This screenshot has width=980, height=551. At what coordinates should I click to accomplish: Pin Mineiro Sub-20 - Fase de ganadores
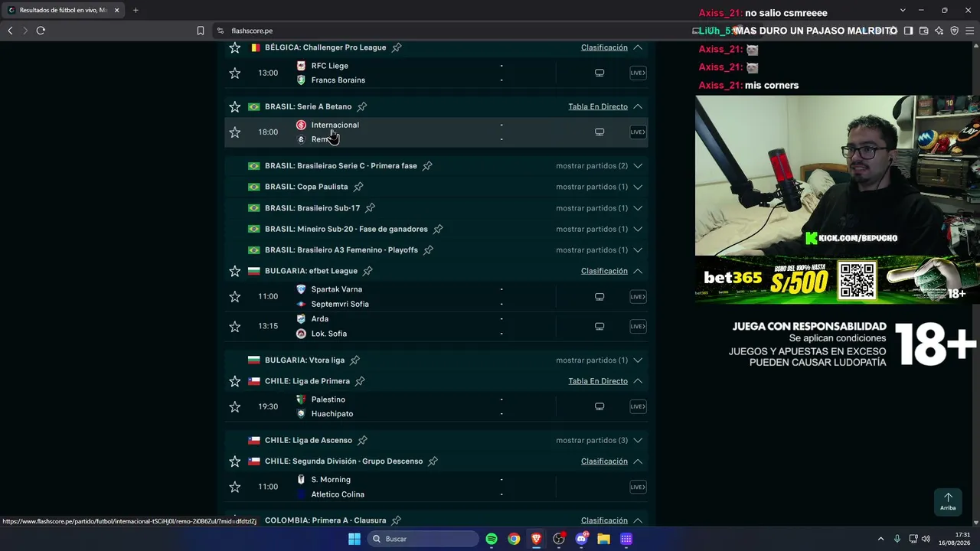[x=438, y=229]
